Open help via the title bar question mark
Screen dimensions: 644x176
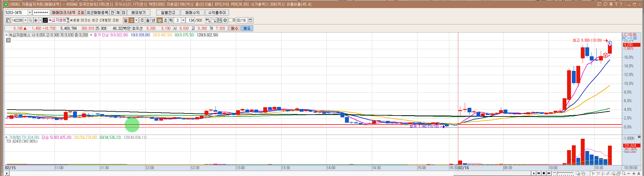(x=621, y=4)
